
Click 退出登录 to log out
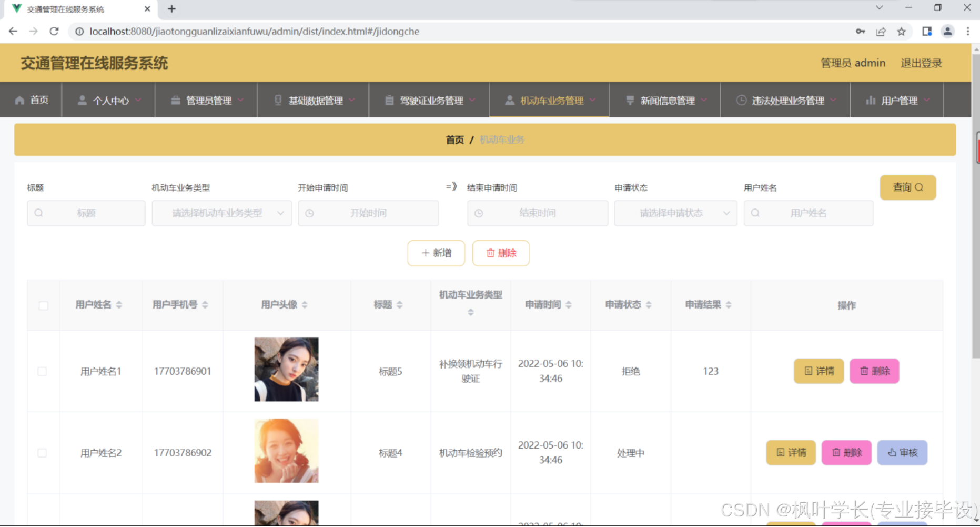tap(921, 63)
